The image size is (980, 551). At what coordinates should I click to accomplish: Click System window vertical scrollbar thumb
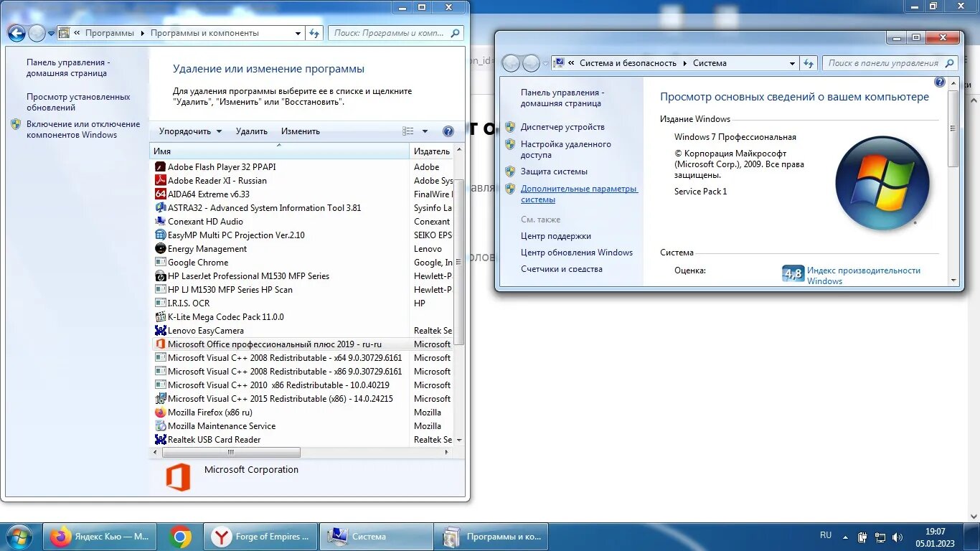953,128
